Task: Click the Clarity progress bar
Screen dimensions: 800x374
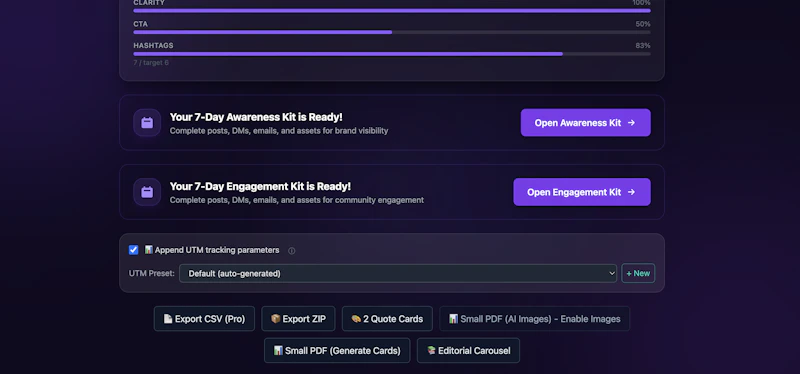Action: [x=392, y=10]
